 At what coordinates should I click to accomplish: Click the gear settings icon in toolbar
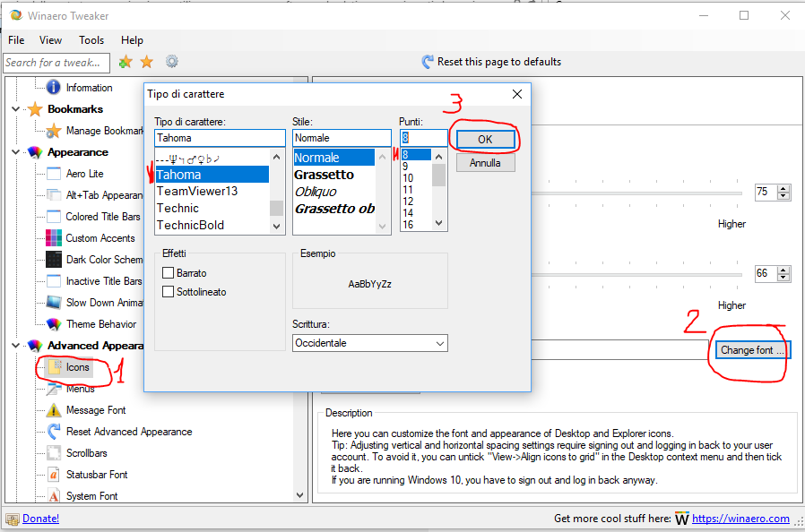(x=171, y=62)
